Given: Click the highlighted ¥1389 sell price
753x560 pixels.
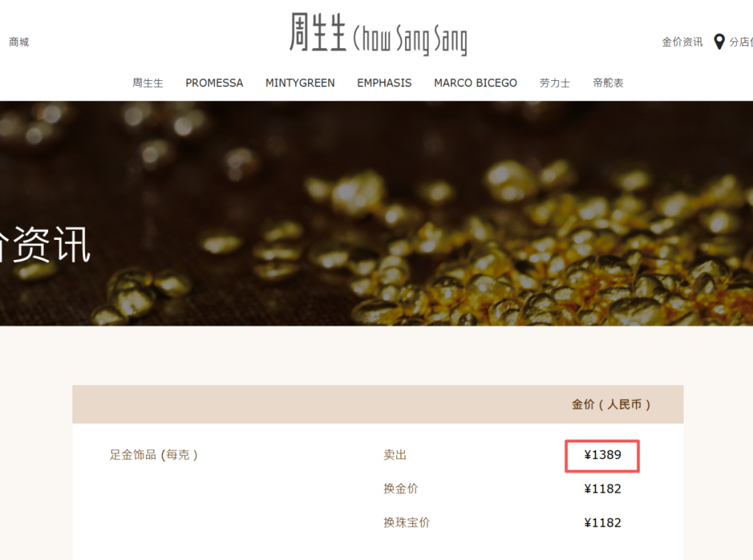Looking at the screenshot, I should coord(602,455).
